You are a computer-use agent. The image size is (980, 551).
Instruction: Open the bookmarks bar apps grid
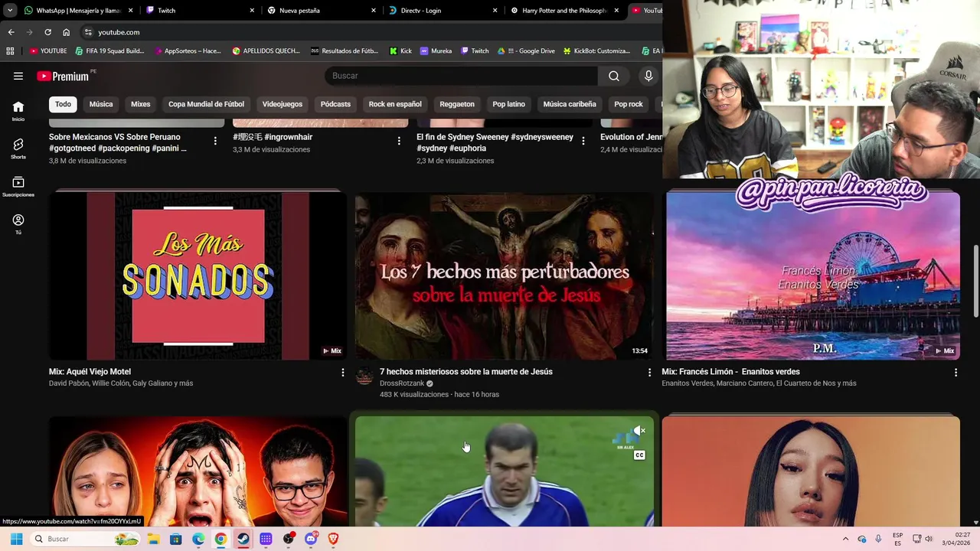[x=10, y=51]
